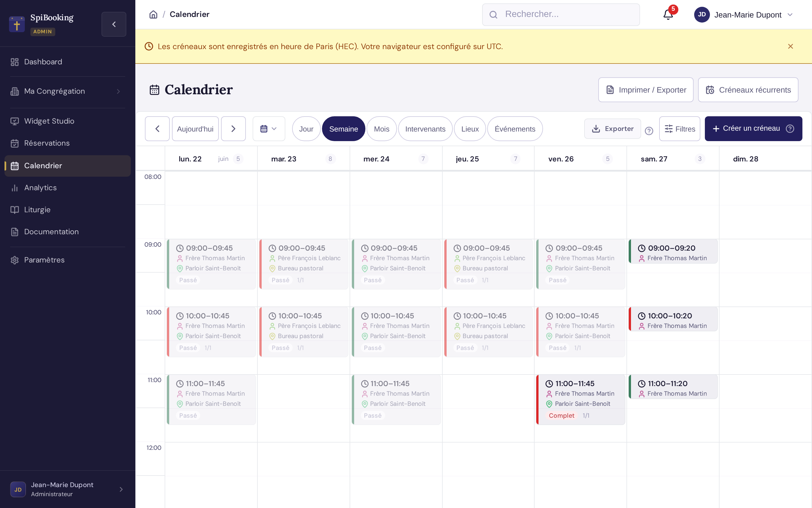
Task: Open Documentation page
Action: pos(68,232)
